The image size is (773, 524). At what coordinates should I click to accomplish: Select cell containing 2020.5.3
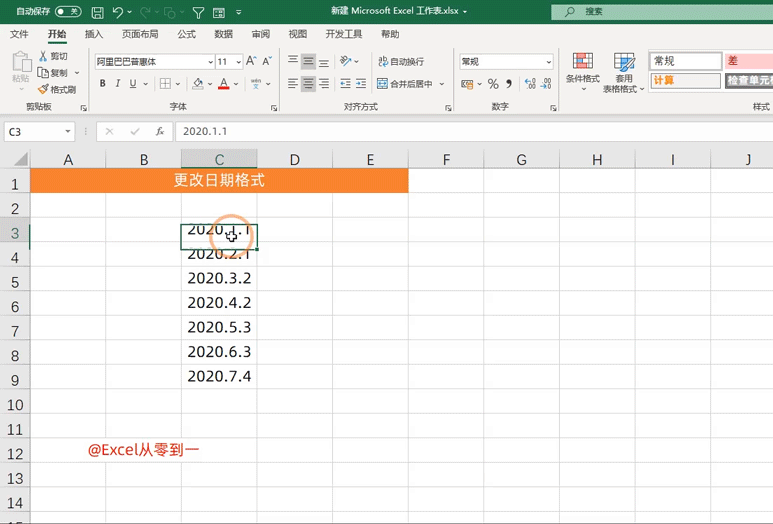click(x=219, y=327)
